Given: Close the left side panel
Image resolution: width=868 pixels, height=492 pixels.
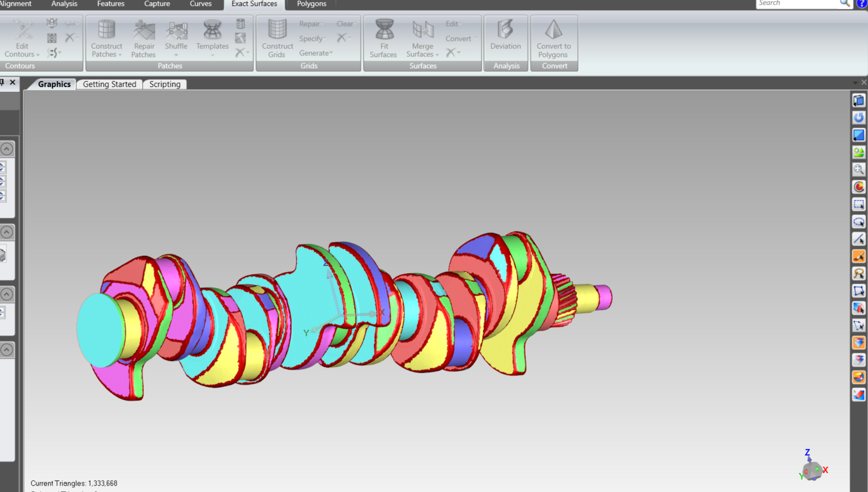Looking at the screenshot, I should (13, 83).
